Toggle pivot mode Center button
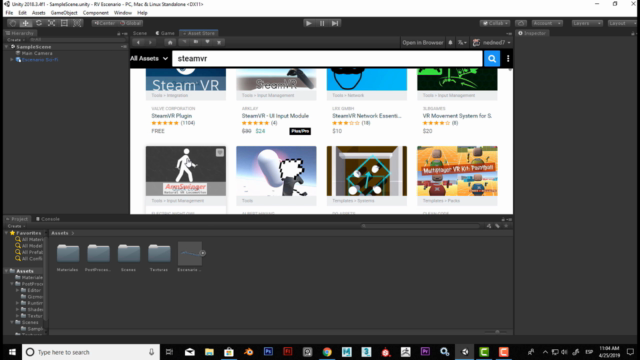The height and width of the screenshot is (360, 640). pyautogui.click(x=105, y=23)
